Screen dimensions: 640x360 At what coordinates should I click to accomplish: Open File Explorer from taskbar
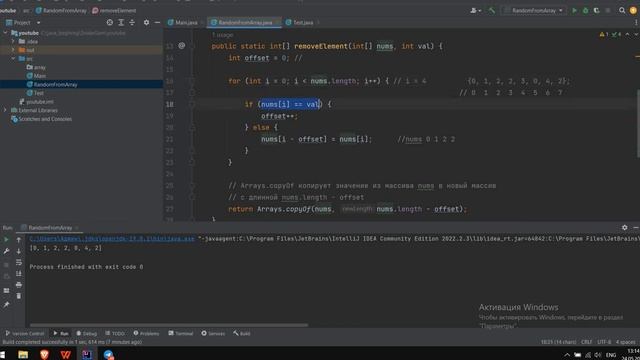click(x=23, y=354)
